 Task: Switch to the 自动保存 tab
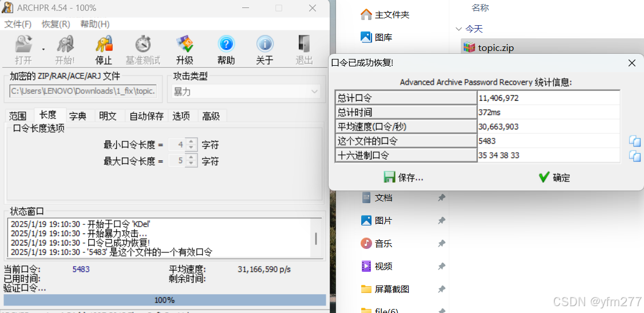(147, 116)
